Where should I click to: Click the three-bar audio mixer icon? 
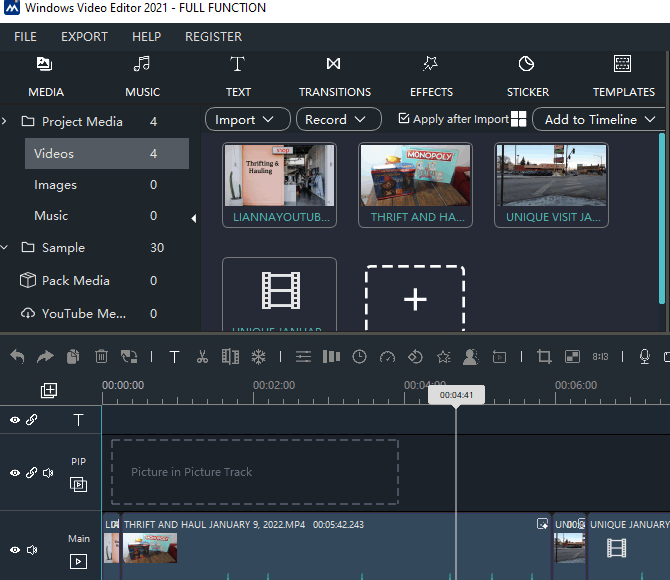[x=331, y=356]
